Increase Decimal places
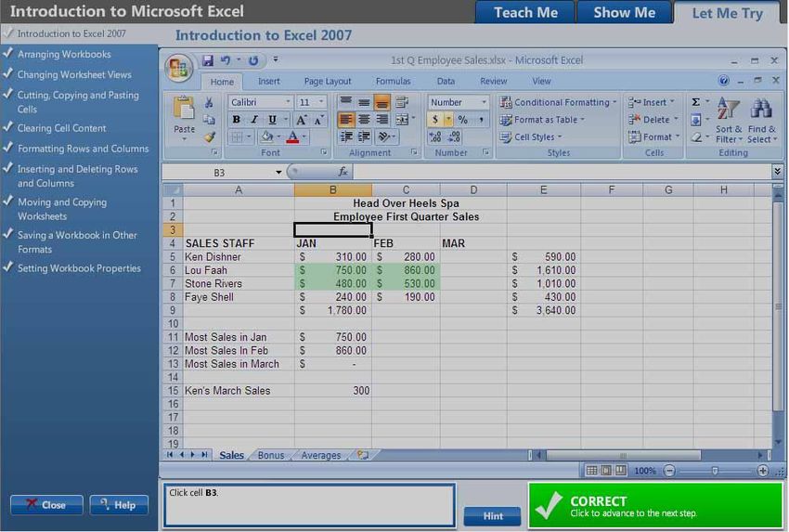Image resolution: width=789 pixels, height=532 pixels. pyautogui.click(x=435, y=136)
